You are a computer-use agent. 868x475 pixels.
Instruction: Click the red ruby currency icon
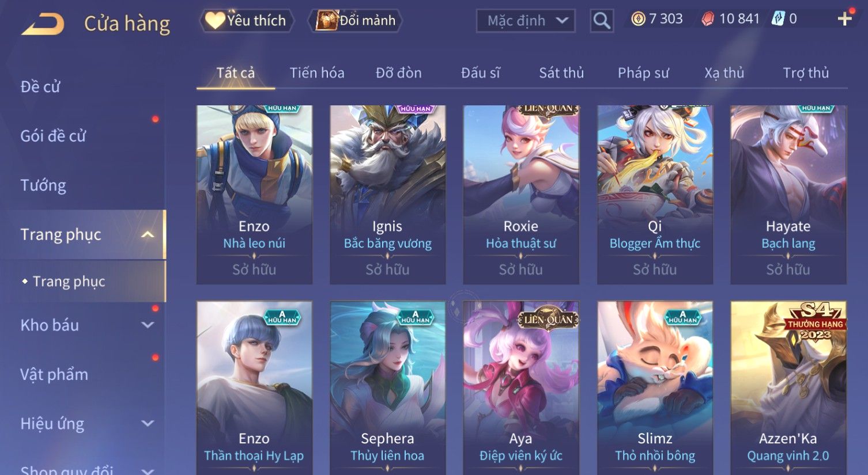pos(708,19)
